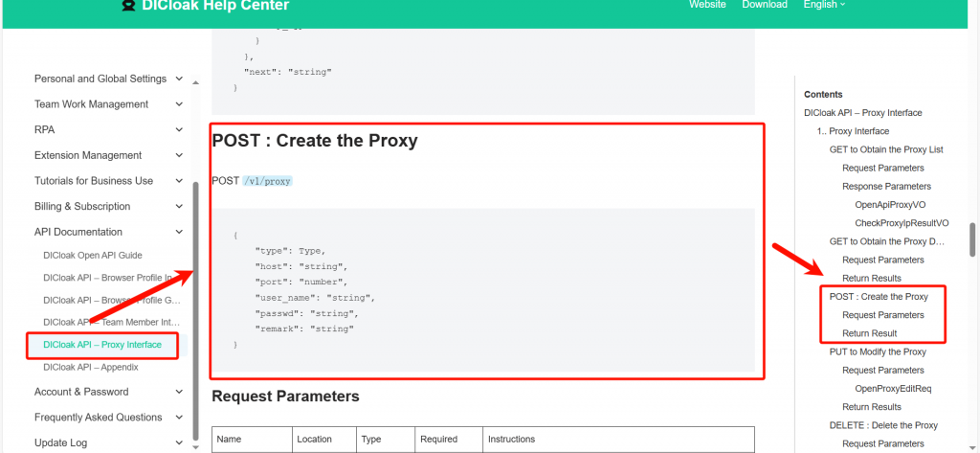Screen dimensions: 980x453
Task: Expand Team Work Management chevron
Action: (179, 104)
